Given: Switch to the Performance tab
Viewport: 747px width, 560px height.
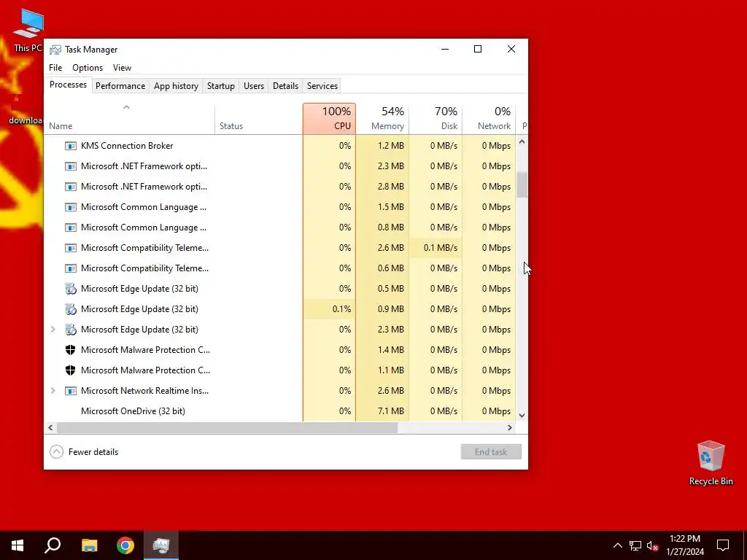Looking at the screenshot, I should coord(120,86).
